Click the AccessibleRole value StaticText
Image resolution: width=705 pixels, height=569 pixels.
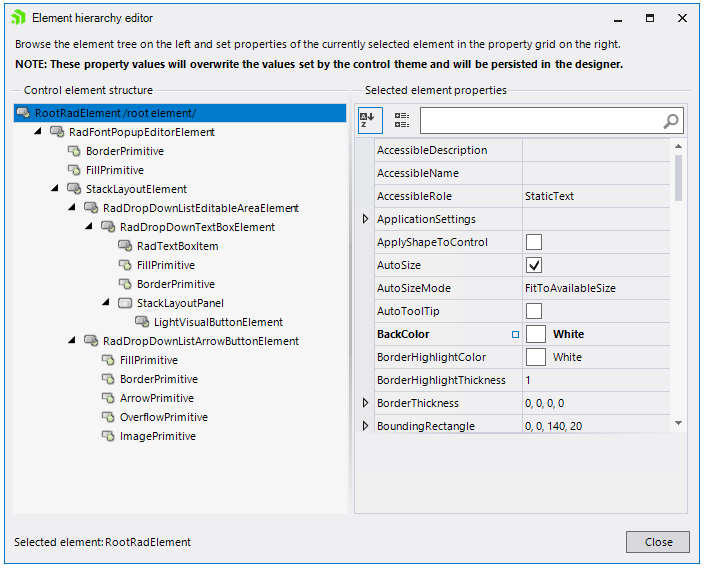(x=549, y=196)
